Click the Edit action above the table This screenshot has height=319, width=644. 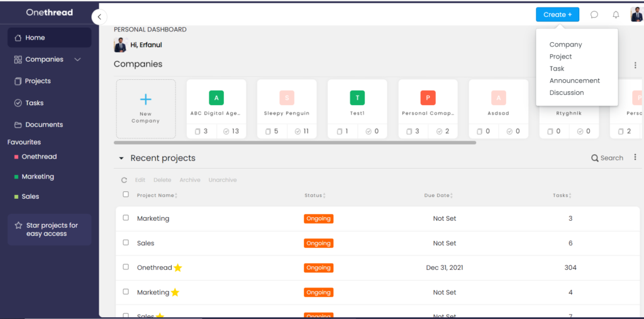(140, 180)
